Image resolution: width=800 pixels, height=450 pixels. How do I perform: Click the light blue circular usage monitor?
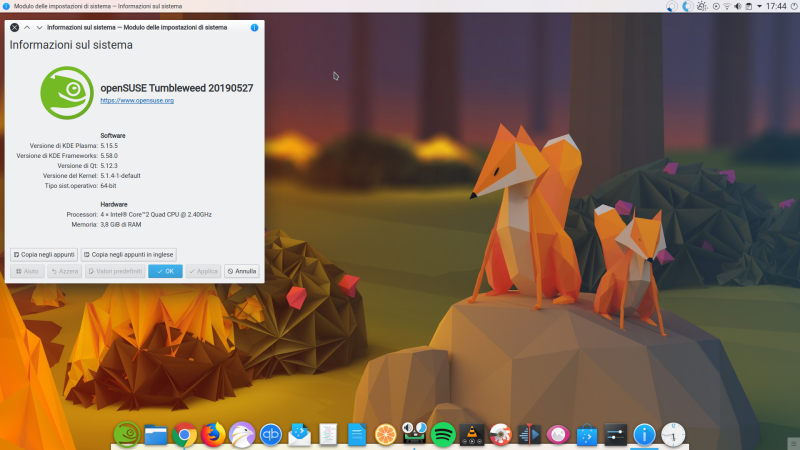pyautogui.click(x=688, y=6)
